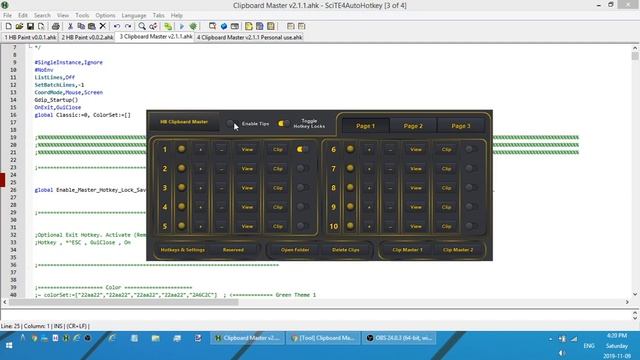This screenshot has width=640, height=360.
Task: Enable the row 10 lock toggle
Action: [471, 226]
